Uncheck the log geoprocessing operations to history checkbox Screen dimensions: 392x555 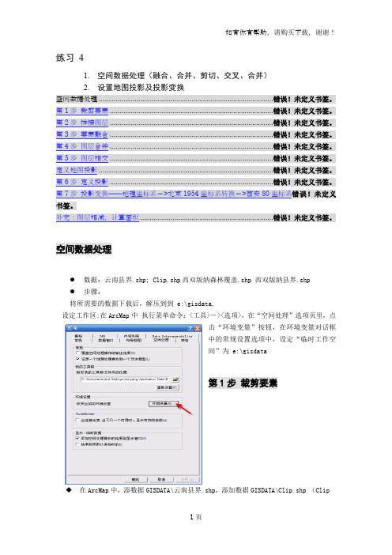[77, 359]
